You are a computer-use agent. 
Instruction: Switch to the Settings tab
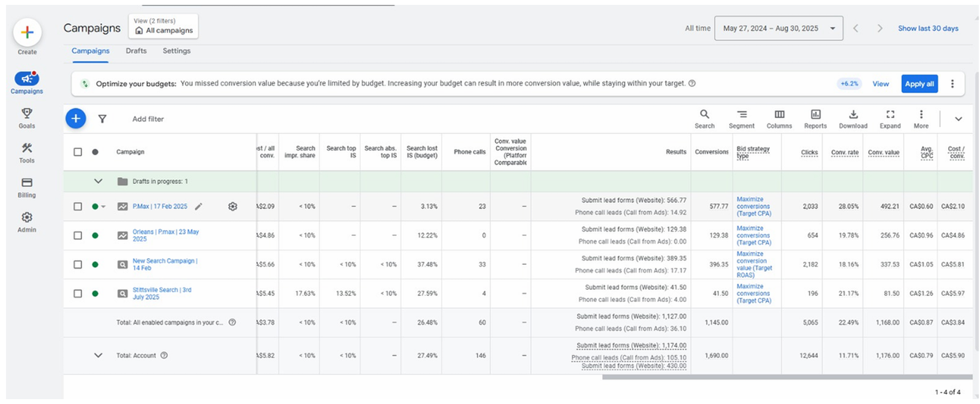click(x=176, y=51)
